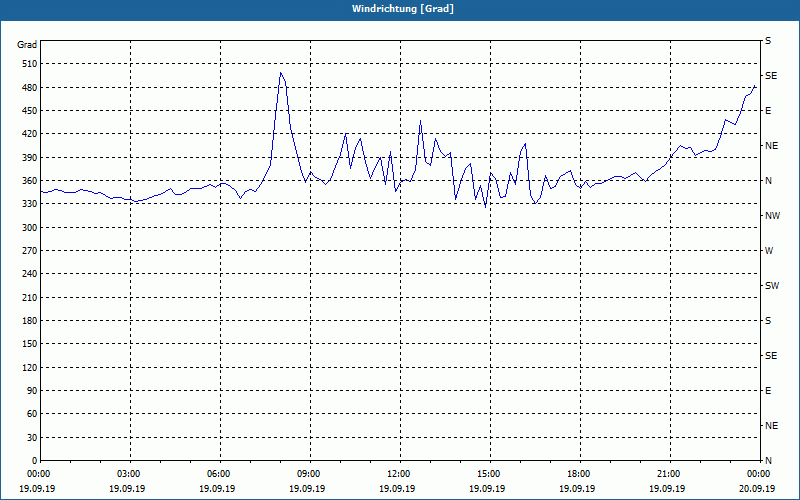Pick the 19.09.19 date under 21:00
Viewport: 800px width, 500px height.
coord(667,488)
